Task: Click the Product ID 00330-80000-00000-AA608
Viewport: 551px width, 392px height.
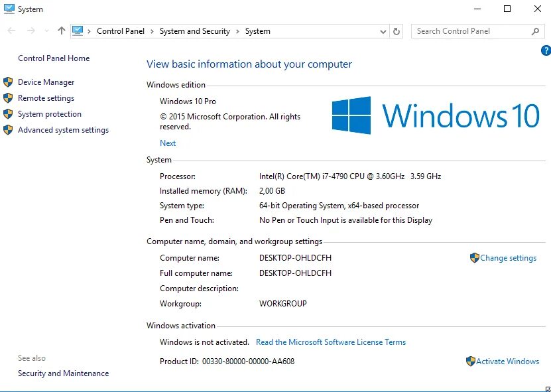Action: (227, 361)
